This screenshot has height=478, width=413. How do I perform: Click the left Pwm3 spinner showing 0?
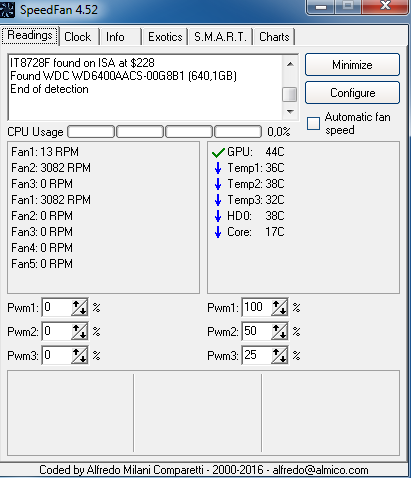79,355
